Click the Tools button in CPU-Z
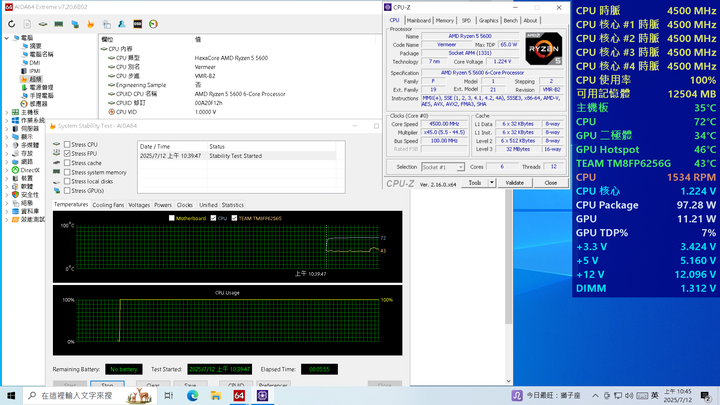 click(475, 183)
